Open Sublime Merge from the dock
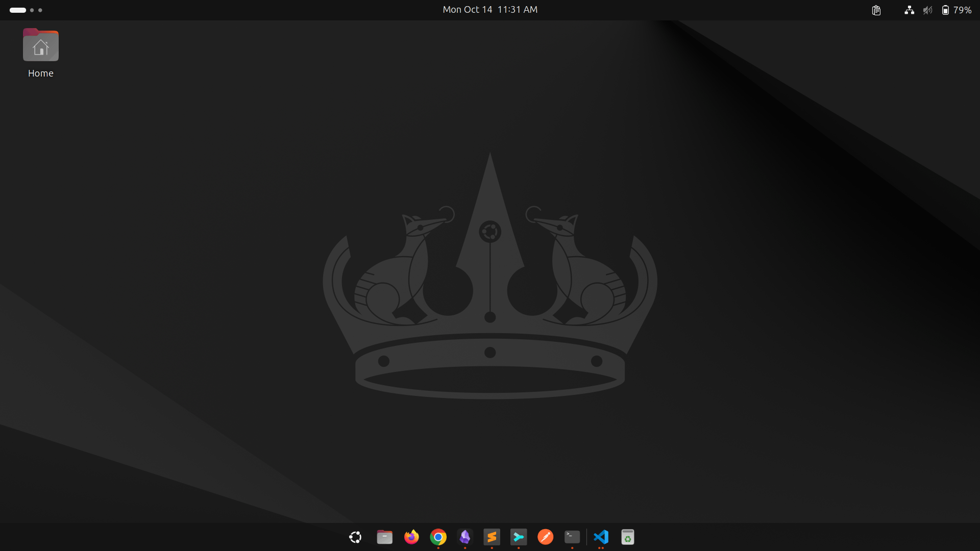The image size is (980, 551). [x=519, y=537]
